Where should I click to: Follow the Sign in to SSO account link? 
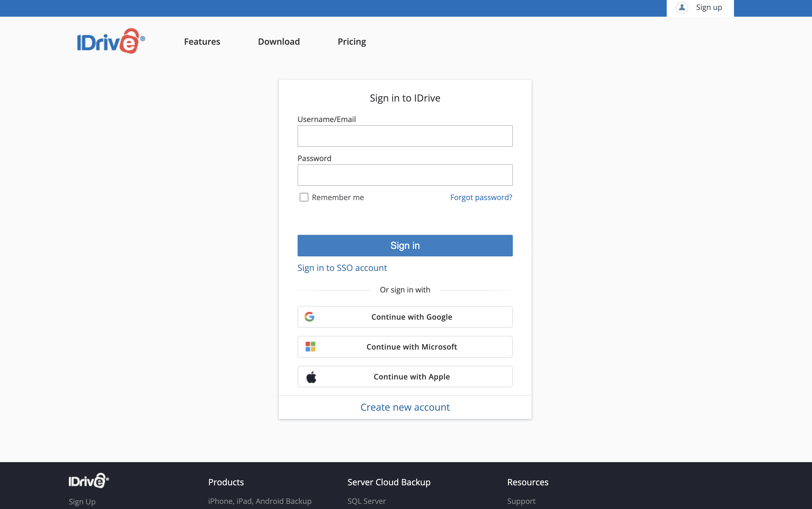coord(342,268)
